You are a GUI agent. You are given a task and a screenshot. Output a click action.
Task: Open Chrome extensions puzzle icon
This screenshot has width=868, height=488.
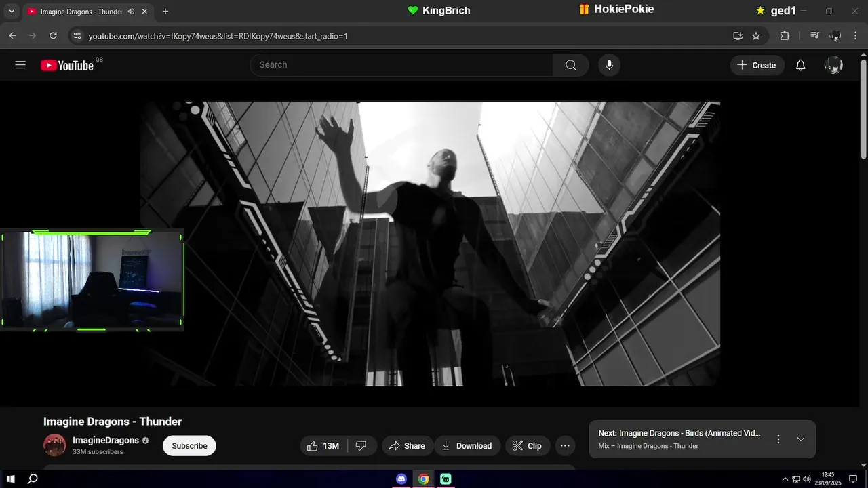[x=785, y=35]
